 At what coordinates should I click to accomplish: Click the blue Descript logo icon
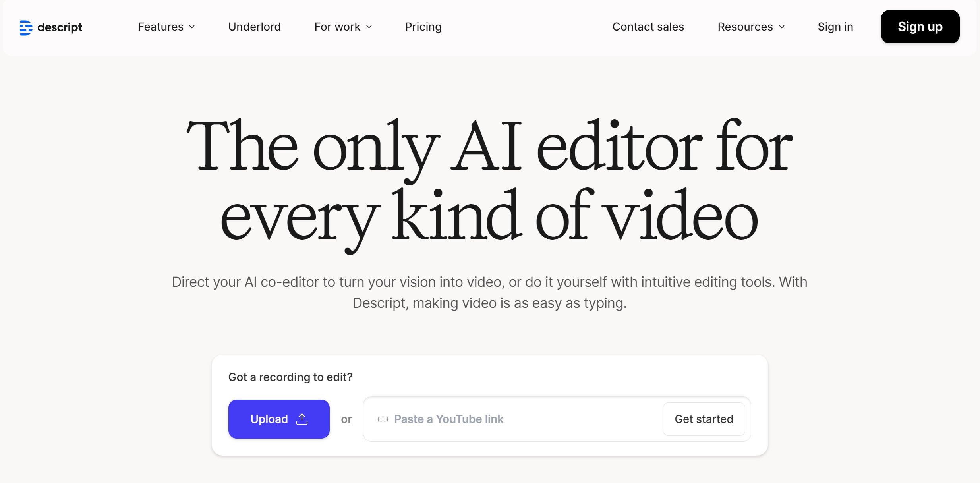click(x=26, y=27)
